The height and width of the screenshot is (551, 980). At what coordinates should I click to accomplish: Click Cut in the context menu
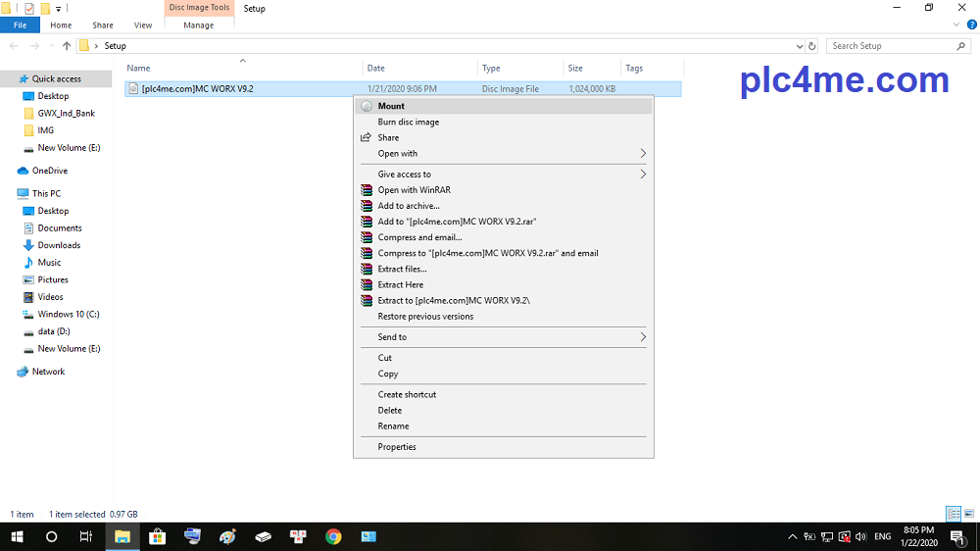point(503,358)
